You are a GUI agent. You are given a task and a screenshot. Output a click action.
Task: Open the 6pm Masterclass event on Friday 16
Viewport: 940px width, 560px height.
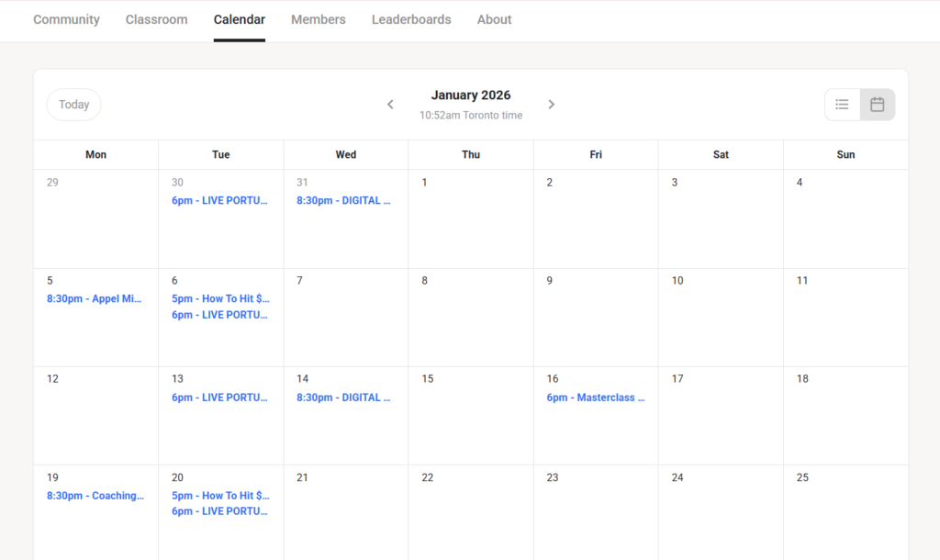pyautogui.click(x=596, y=398)
